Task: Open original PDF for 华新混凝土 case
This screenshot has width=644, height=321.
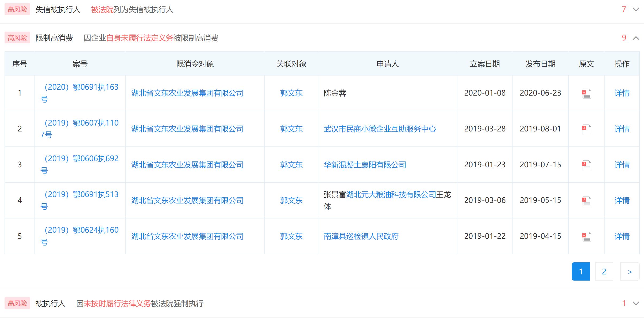Action: pyautogui.click(x=586, y=165)
